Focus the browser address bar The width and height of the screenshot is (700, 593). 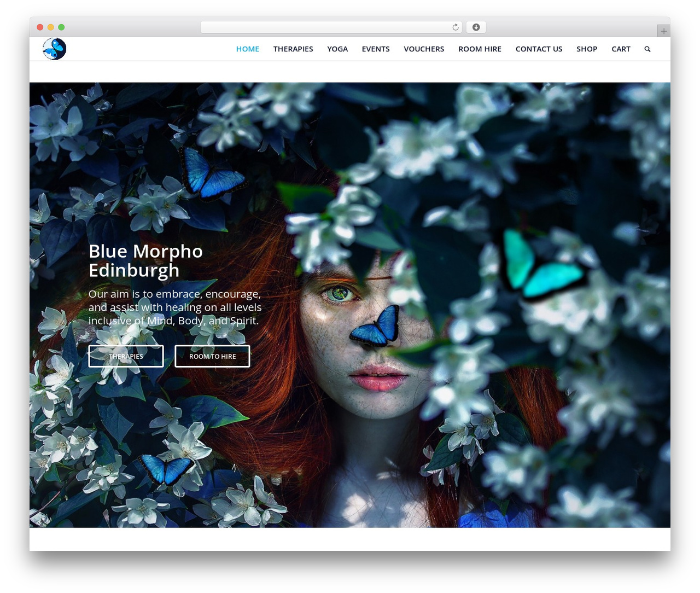pyautogui.click(x=331, y=27)
